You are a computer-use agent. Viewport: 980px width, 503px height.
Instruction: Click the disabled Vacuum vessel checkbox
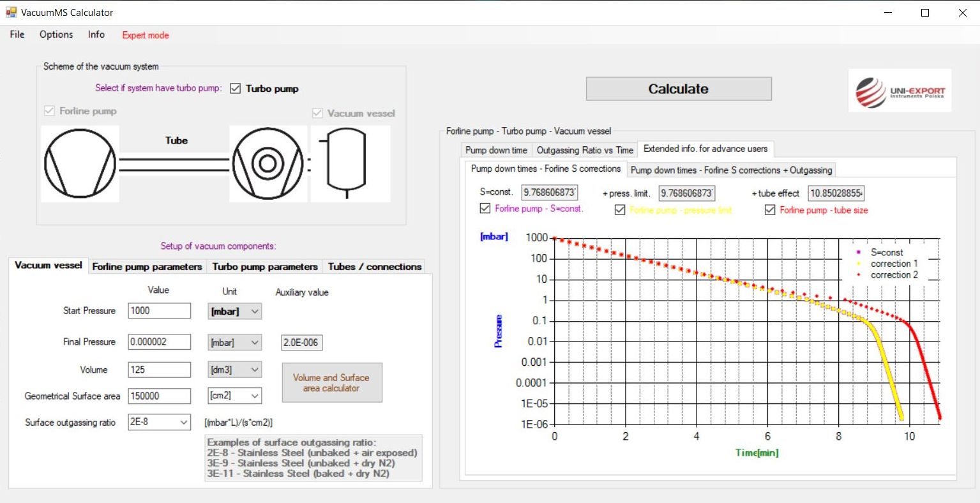tap(317, 113)
